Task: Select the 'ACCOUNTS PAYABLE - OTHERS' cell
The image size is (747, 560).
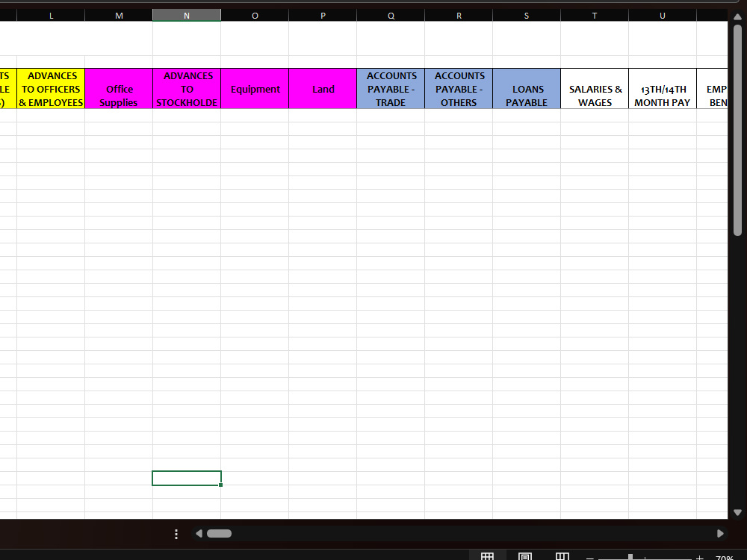Action: pos(459,89)
